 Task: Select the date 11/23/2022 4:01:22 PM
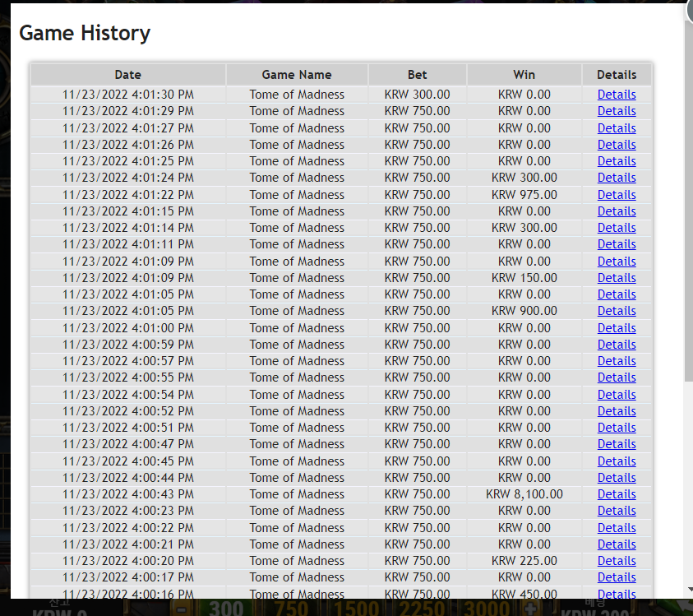tap(127, 195)
